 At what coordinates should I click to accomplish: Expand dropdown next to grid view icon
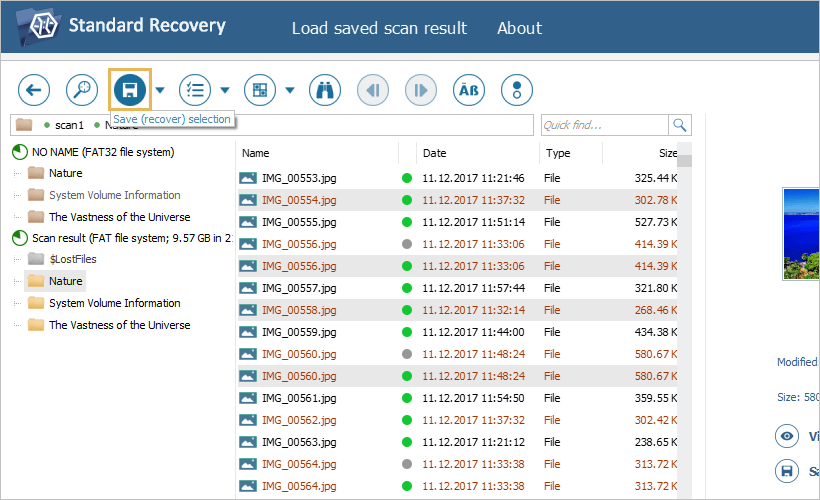(290, 90)
